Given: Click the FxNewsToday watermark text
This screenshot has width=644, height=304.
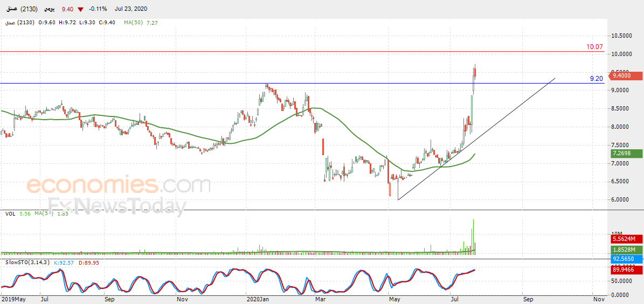Looking at the screenshot, I should pos(116,205).
